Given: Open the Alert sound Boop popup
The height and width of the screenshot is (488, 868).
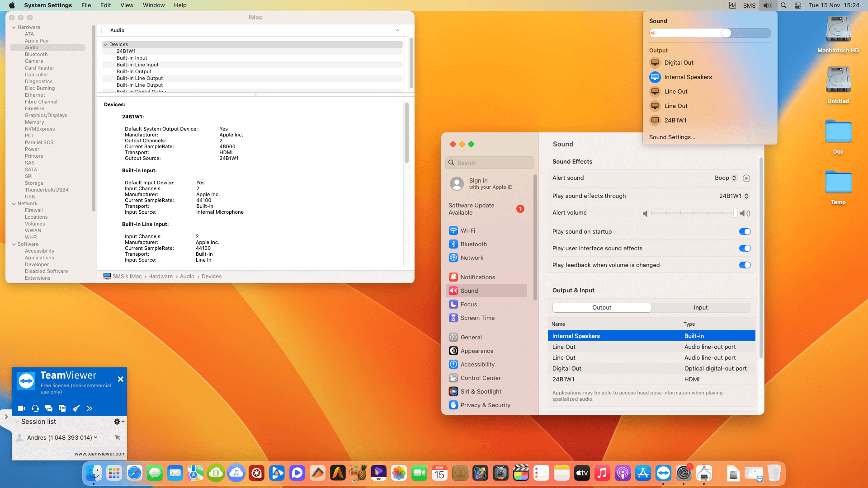Looking at the screenshot, I should pos(726,178).
